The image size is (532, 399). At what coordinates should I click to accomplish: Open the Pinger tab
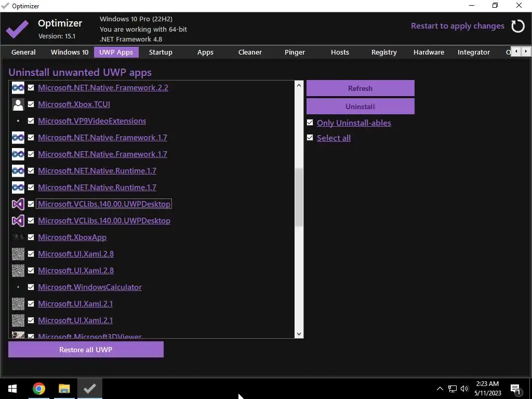click(295, 52)
